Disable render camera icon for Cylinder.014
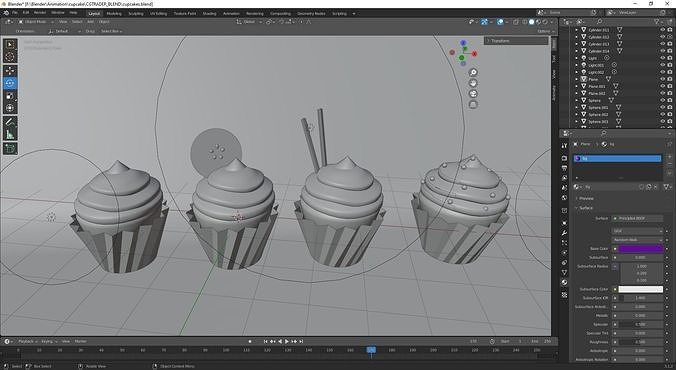This screenshot has width=676, height=370. 670,51
